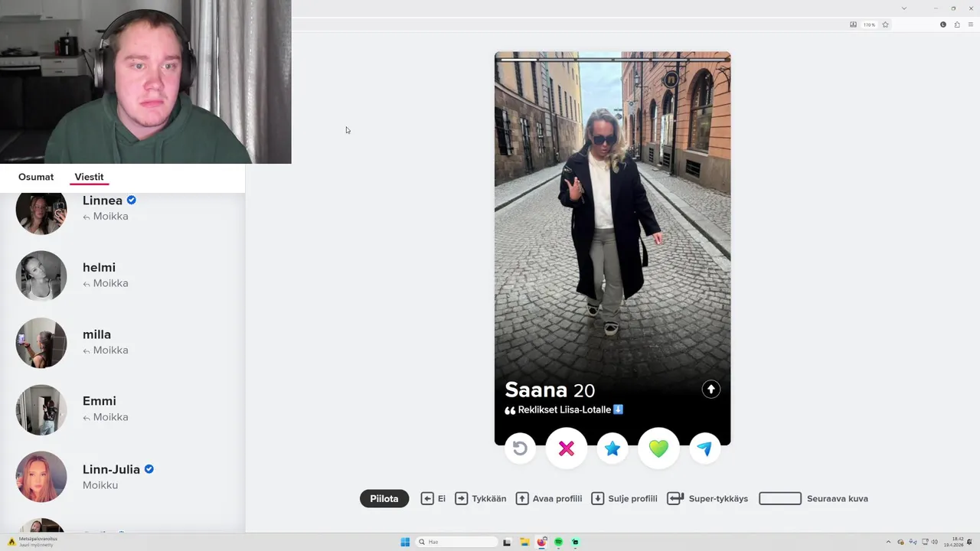The width and height of the screenshot is (980, 551).
Task: Click the Tykkään shortcut label
Action: pos(489,498)
